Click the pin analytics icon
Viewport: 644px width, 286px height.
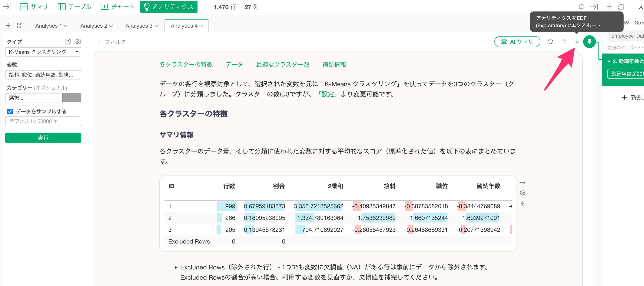[589, 41]
